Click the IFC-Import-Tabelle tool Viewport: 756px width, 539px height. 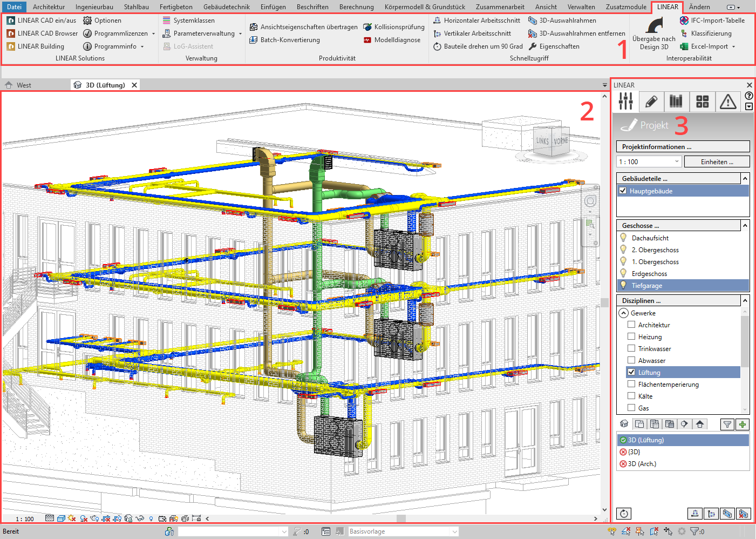712,21
